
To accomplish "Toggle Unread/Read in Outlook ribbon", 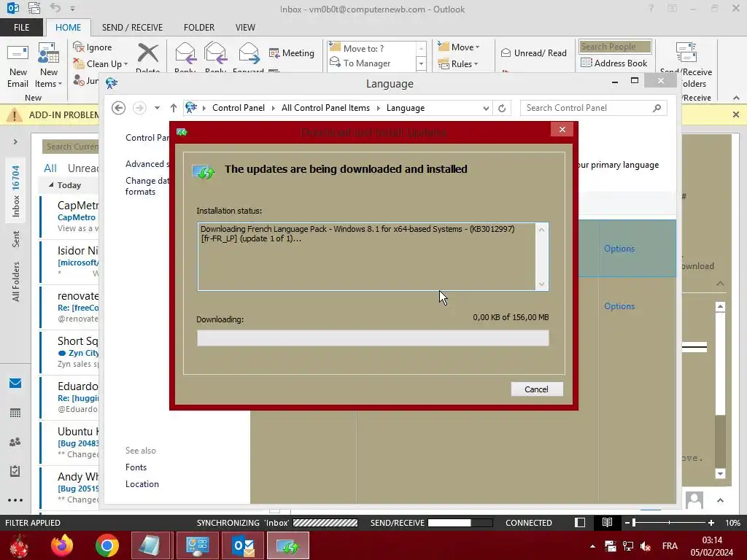I will click(533, 52).
